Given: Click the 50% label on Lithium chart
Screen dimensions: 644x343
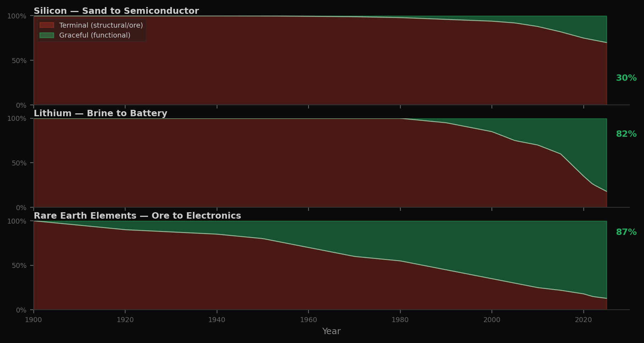Looking at the screenshot, I should click(x=18, y=163).
